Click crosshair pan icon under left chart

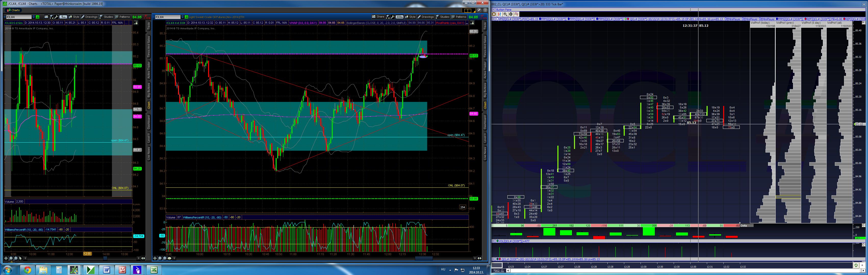[6, 258]
